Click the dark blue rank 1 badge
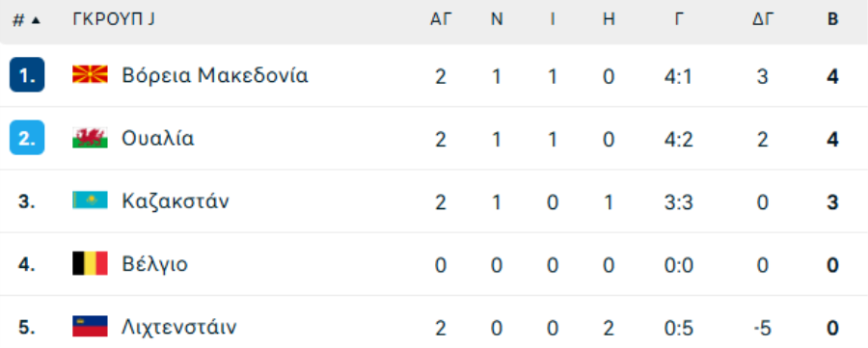The width and height of the screenshot is (868, 348). pyautogui.click(x=27, y=74)
